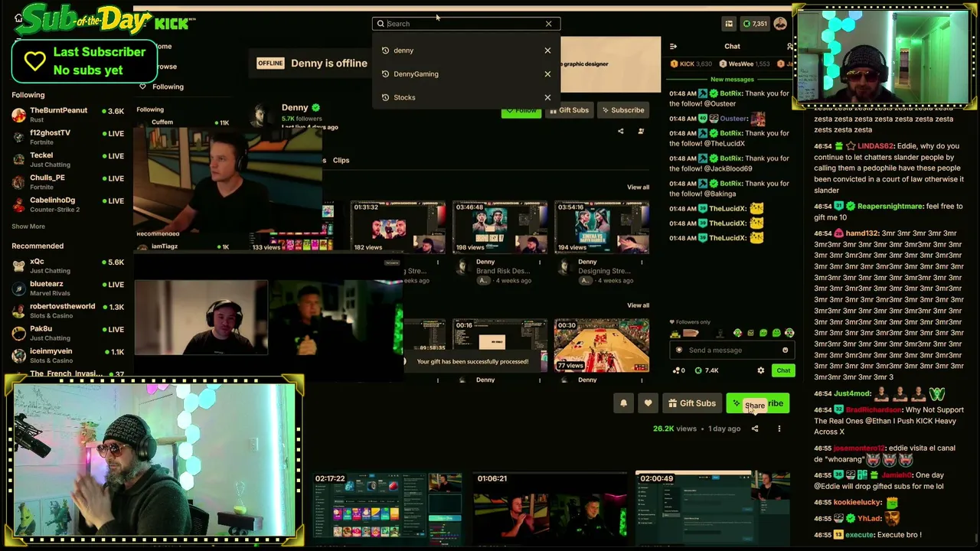Collapse the chat panel with the arrow icon

point(673,47)
